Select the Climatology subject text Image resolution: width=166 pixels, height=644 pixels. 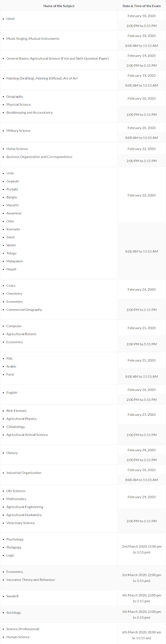[16, 427]
